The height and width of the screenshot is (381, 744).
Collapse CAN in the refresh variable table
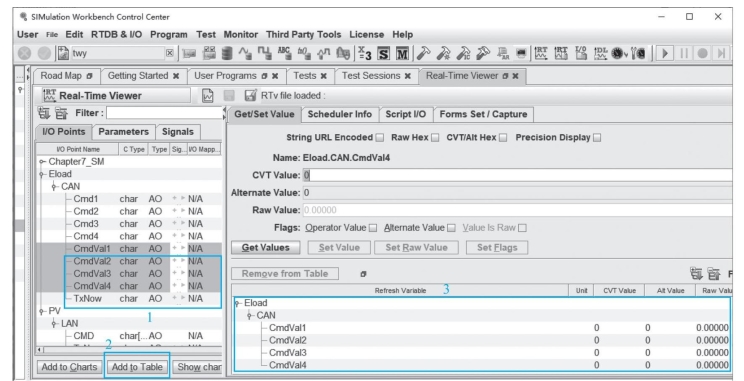pyautogui.click(x=251, y=316)
